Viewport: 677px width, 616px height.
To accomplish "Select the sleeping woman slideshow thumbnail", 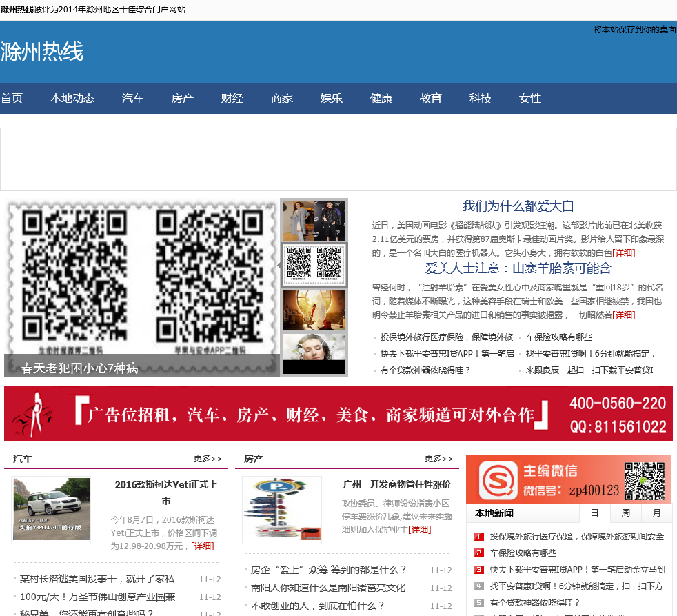I will tap(314, 353).
